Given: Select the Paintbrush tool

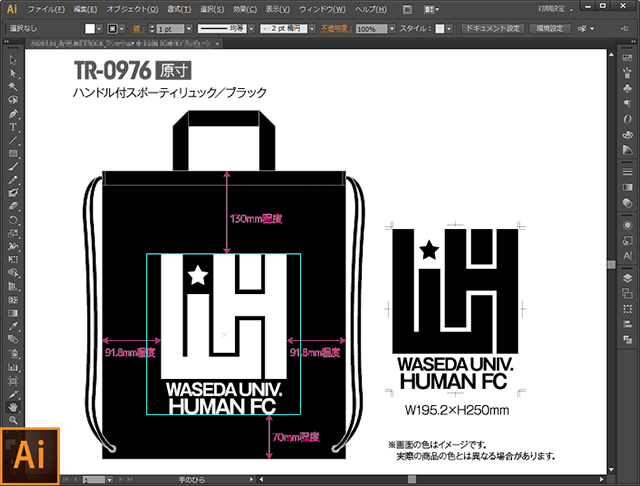Looking at the screenshot, I should coord(13,166).
